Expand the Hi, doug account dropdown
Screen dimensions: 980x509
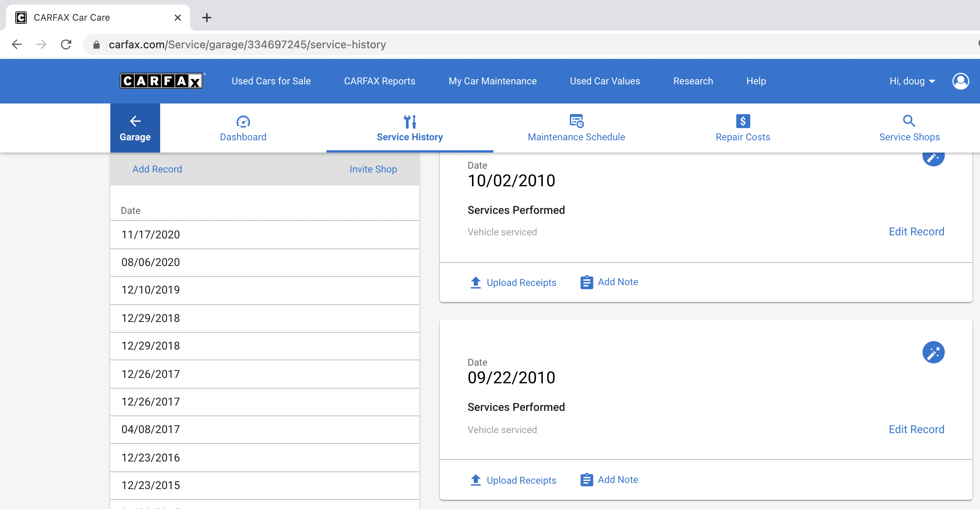click(912, 81)
